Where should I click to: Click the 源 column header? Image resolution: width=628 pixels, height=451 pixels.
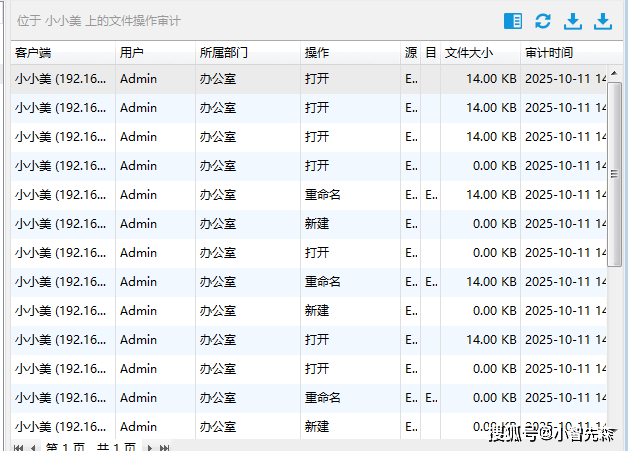coord(411,52)
